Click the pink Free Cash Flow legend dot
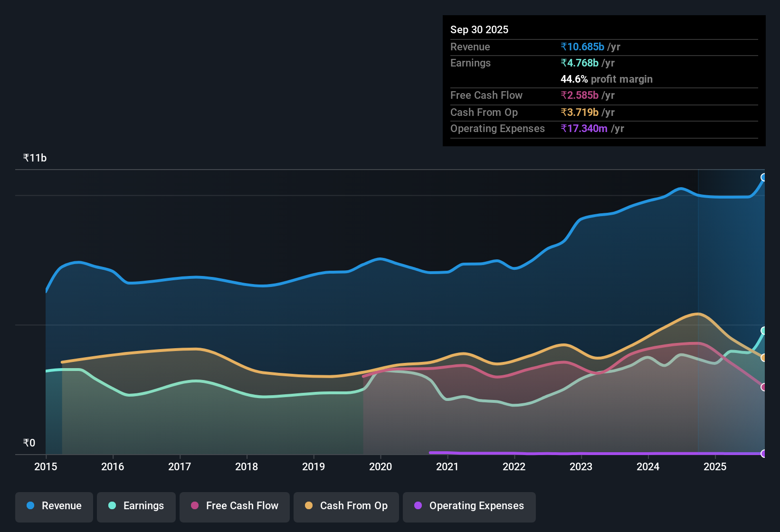 click(x=195, y=506)
